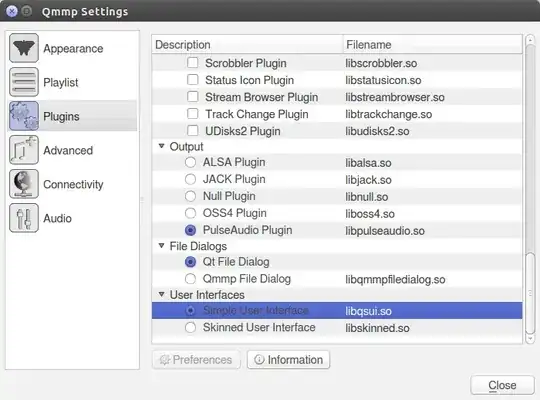Choose Skinned User Interface radio button
The width and height of the screenshot is (540, 400).
point(190,327)
